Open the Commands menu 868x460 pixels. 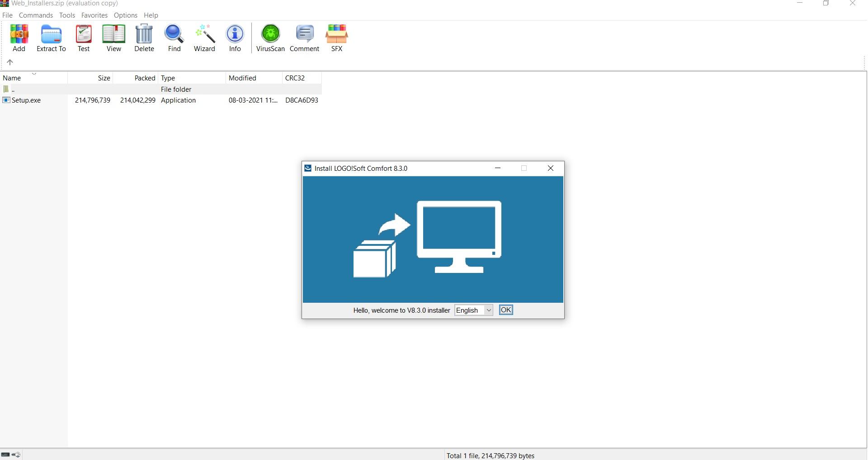[36, 15]
